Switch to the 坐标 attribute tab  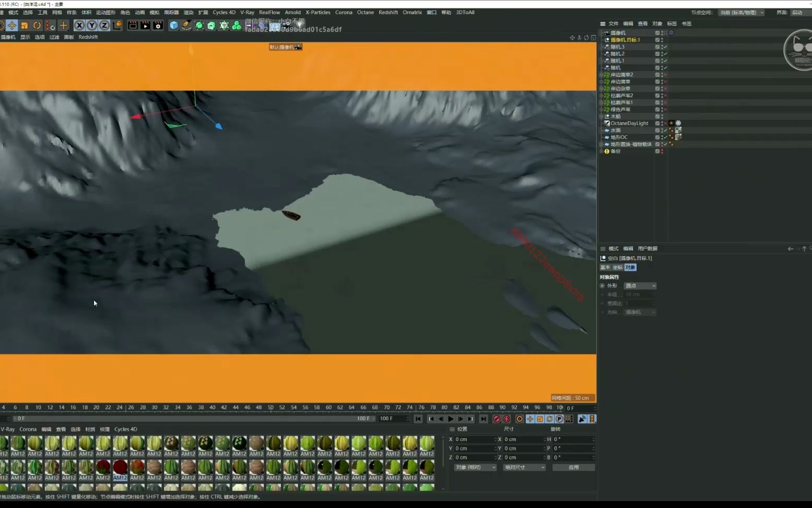click(618, 268)
